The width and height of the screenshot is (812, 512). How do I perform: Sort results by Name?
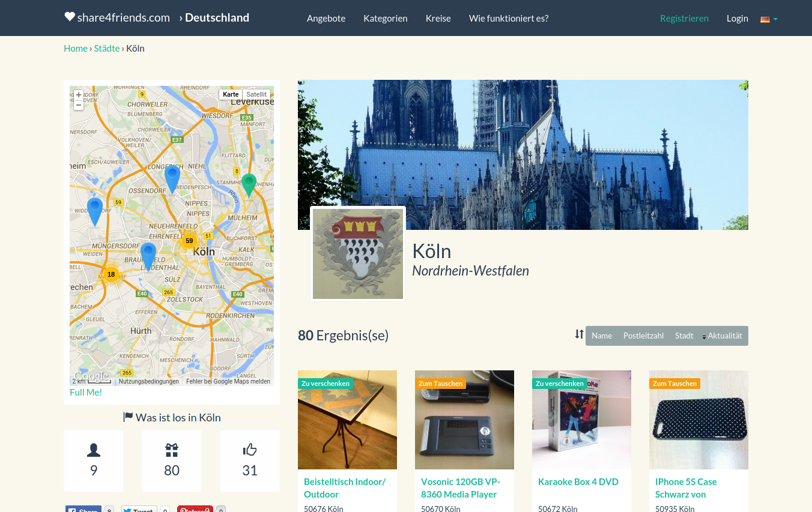601,336
